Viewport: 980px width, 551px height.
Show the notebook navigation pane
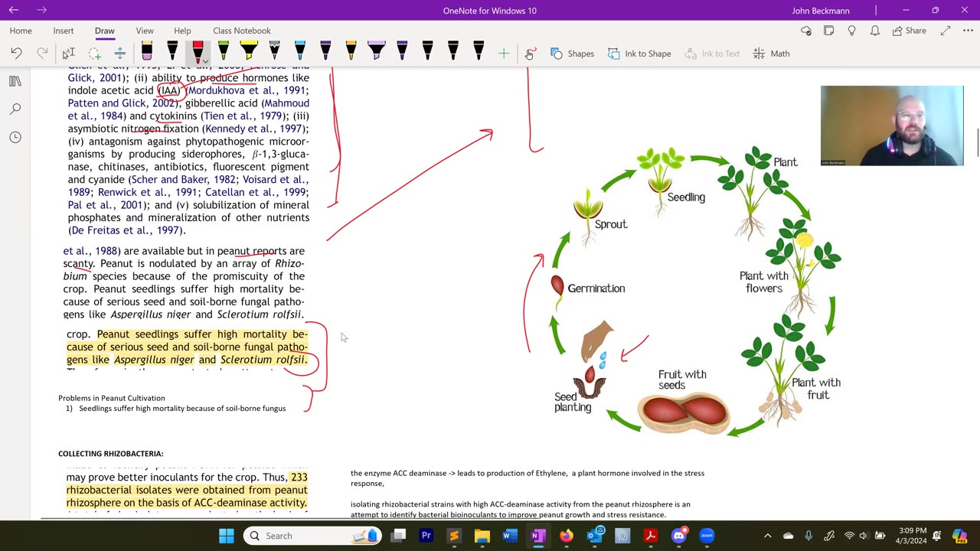tap(15, 81)
